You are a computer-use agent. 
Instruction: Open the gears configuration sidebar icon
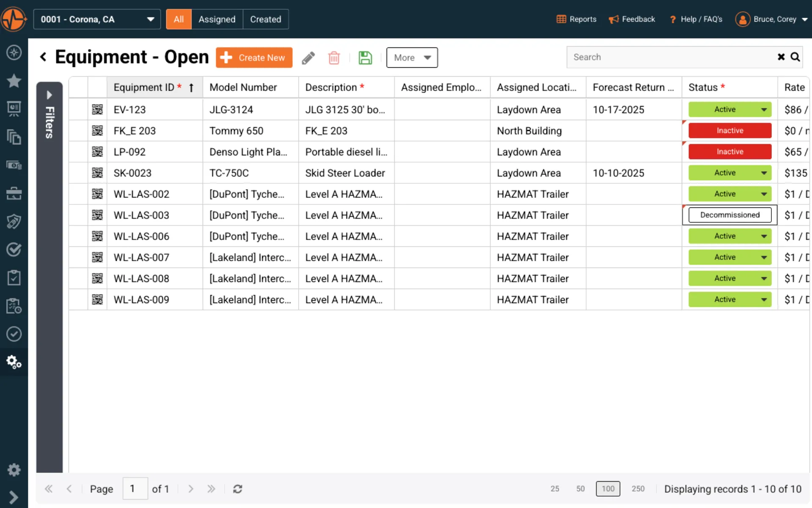click(14, 362)
